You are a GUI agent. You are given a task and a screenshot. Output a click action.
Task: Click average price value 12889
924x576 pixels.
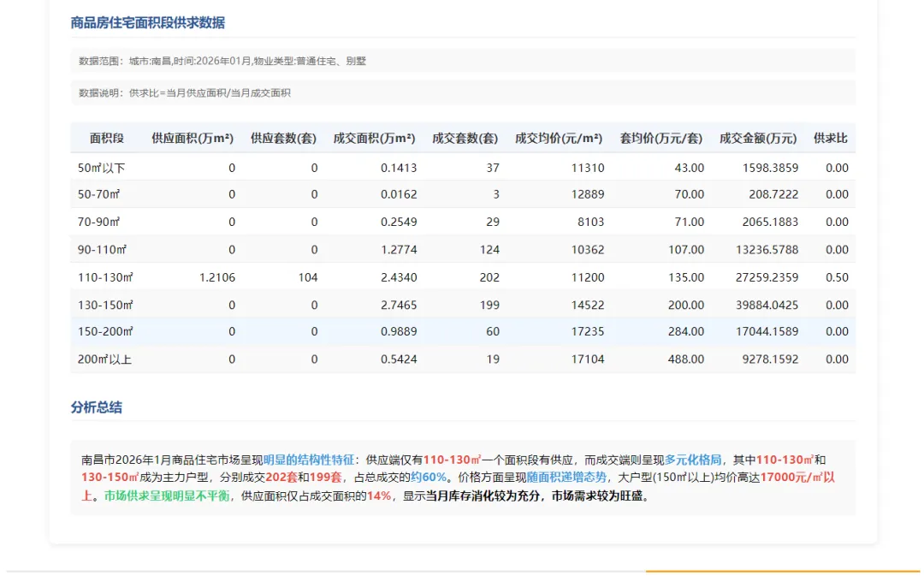pyautogui.click(x=588, y=194)
